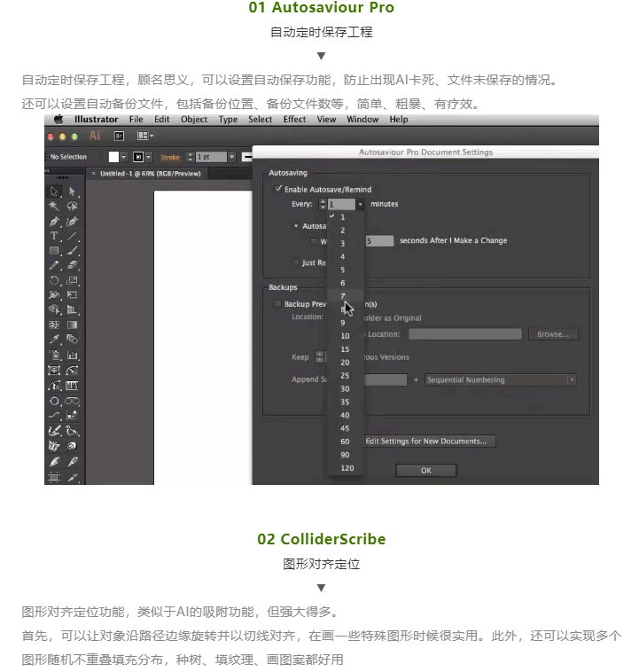Viewport: 639px width, 672px height.
Task: Open the Illustrator application menu
Action: (x=96, y=120)
